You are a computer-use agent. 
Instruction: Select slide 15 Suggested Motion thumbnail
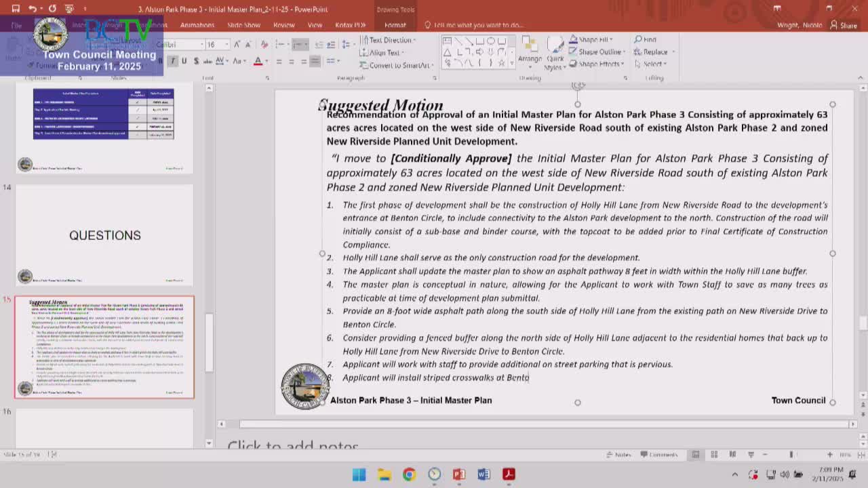[x=104, y=347]
